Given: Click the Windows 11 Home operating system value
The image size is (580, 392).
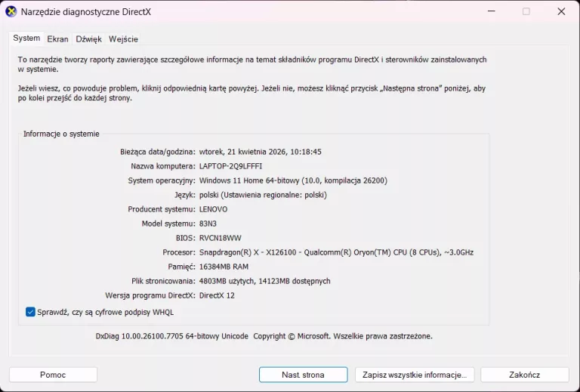Looking at the screenshot, I should (293, 181).
